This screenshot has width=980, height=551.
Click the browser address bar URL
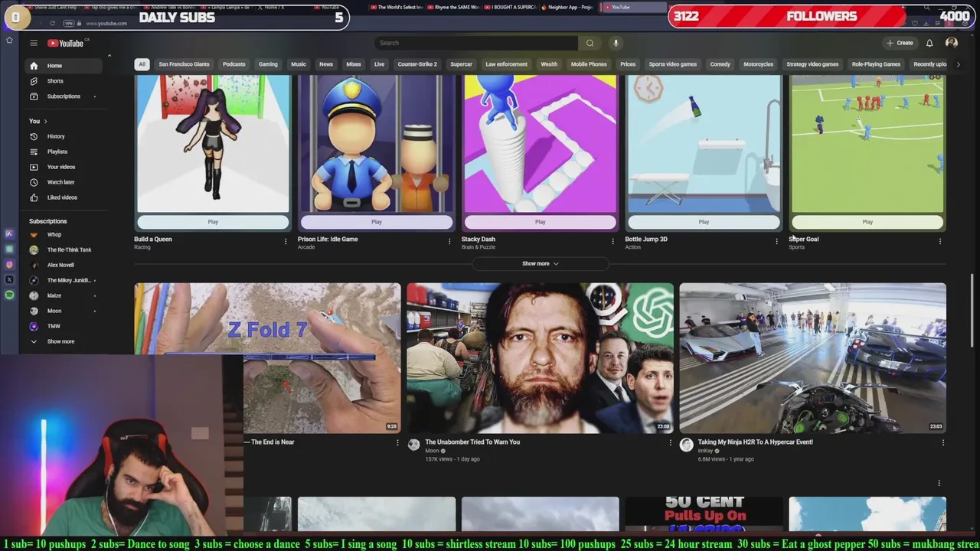106,23
